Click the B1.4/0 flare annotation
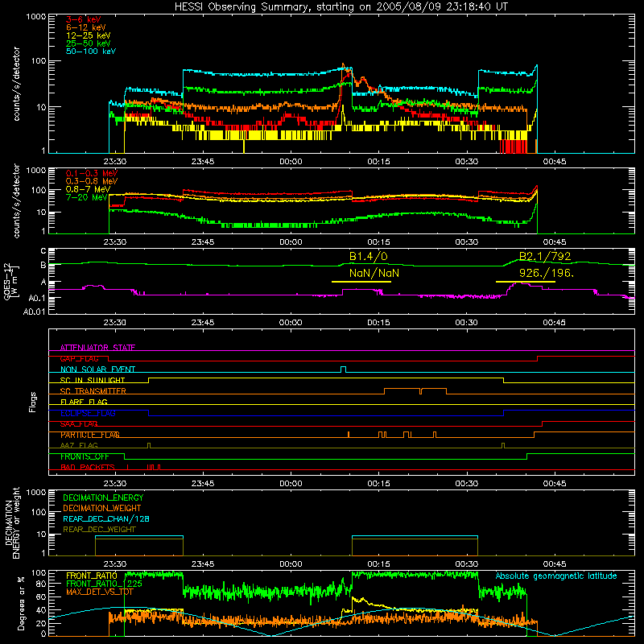The image size is (644, 644). tap(369, 256)
